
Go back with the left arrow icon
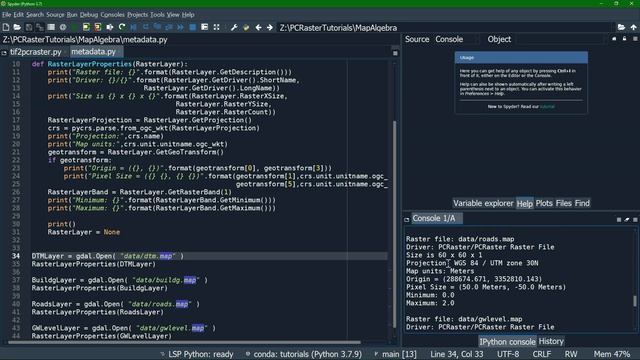[x=258, y=27]
